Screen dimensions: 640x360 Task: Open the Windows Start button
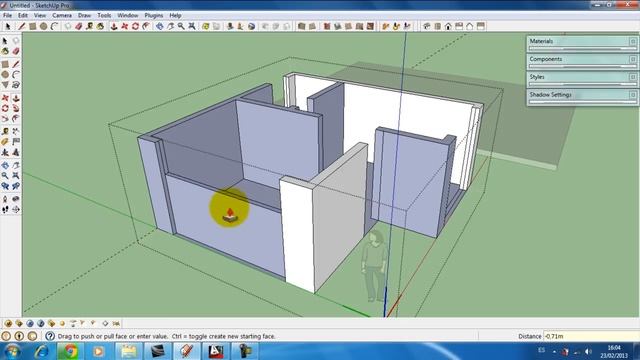[x=12, y=351]
